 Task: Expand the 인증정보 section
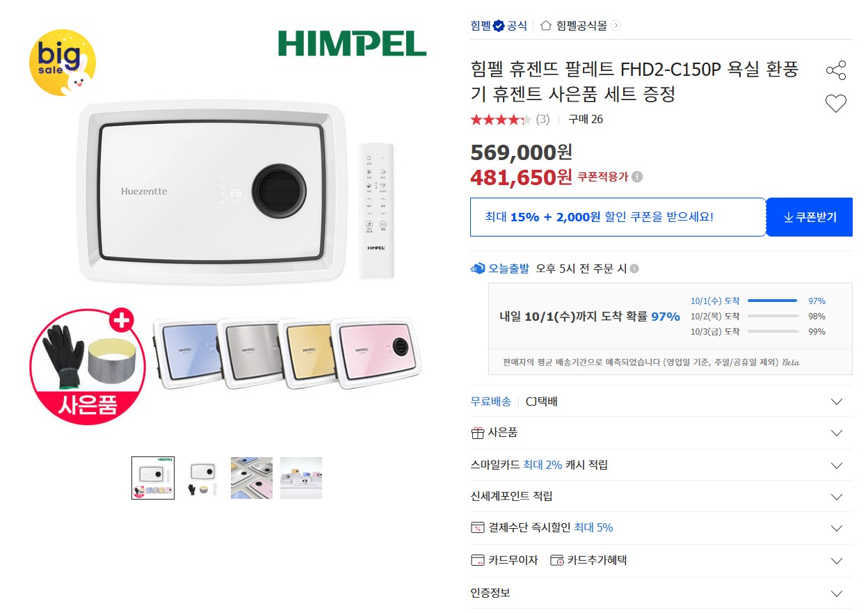tap(661, 594)
